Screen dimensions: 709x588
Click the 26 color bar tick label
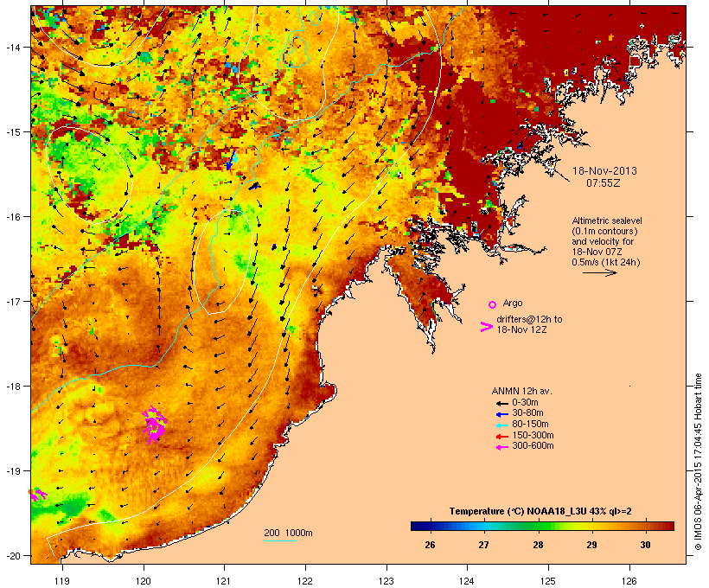(x=430, y=545)
